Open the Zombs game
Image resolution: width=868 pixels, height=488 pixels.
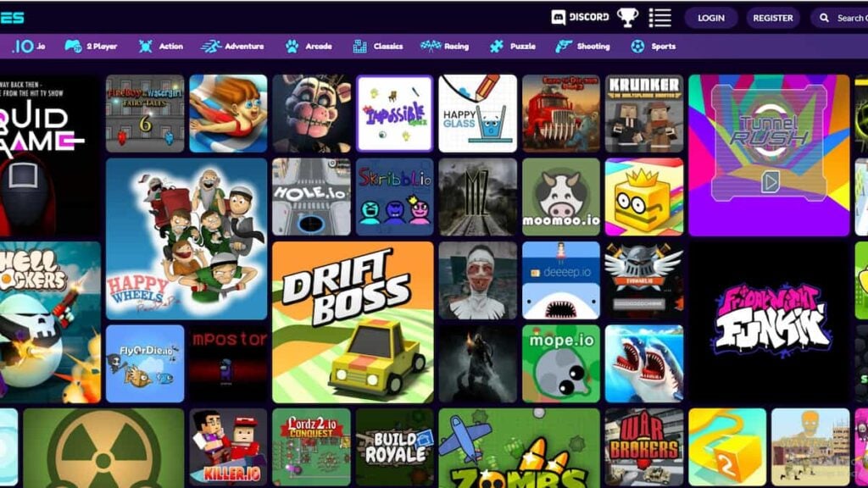pos(520,447)
